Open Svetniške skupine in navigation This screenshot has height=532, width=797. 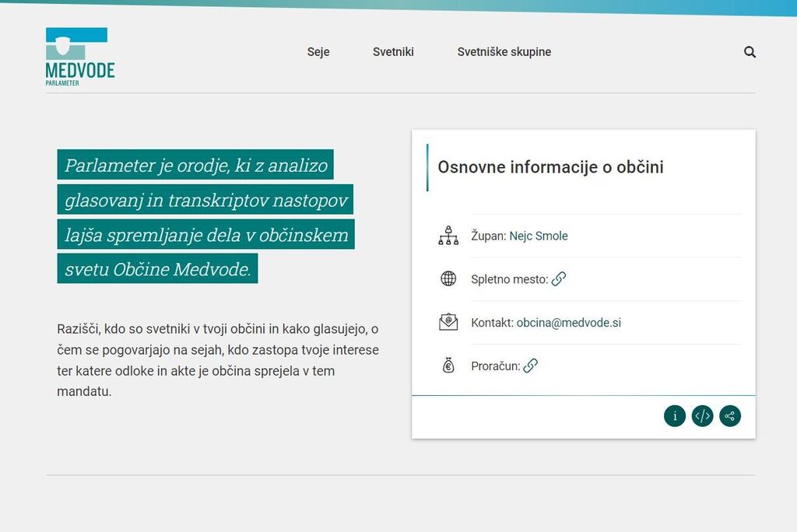(x=504, y=52)
